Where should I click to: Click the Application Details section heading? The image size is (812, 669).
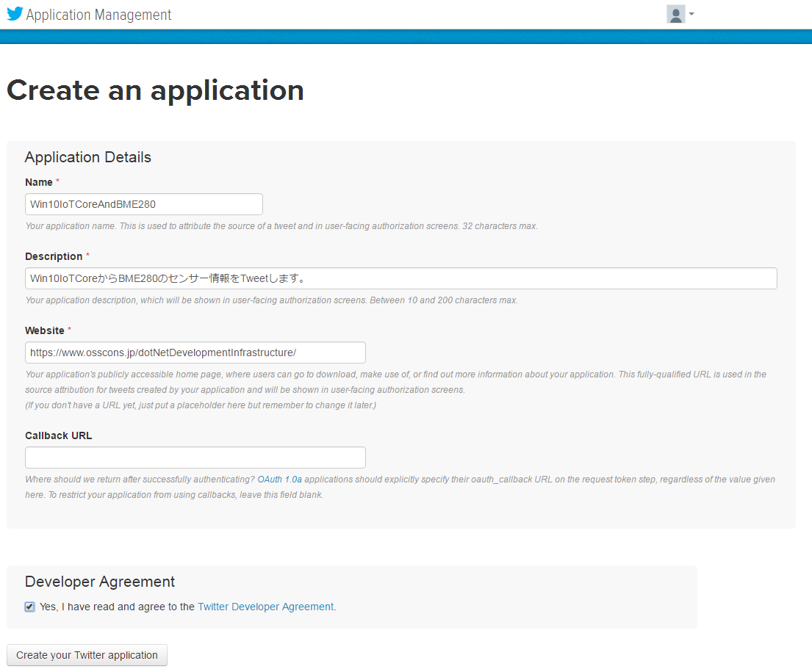(x=87, y=157)
